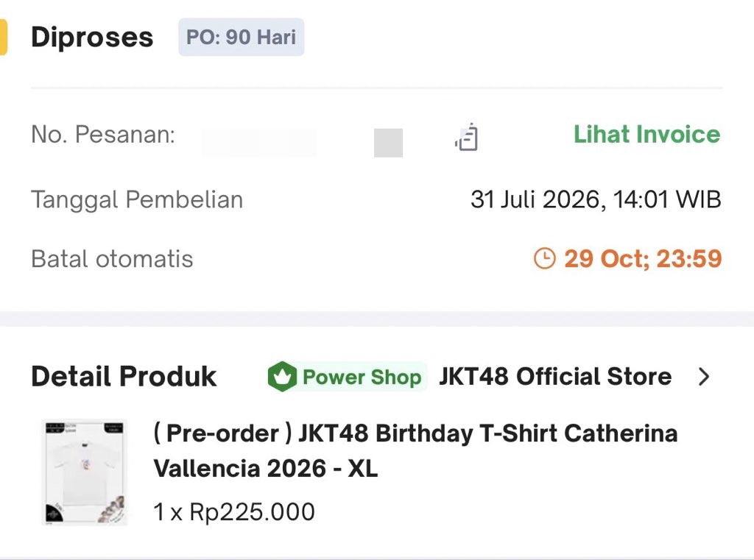Visit the JKT48 Official Store name
The image size is (754, 560).
point(555,376)
